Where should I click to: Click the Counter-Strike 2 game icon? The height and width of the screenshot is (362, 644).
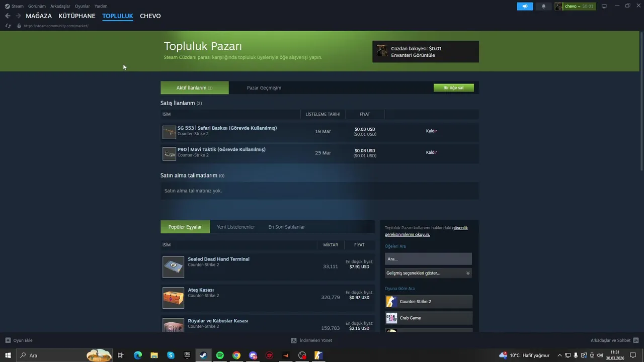click(x=391, y=302)
